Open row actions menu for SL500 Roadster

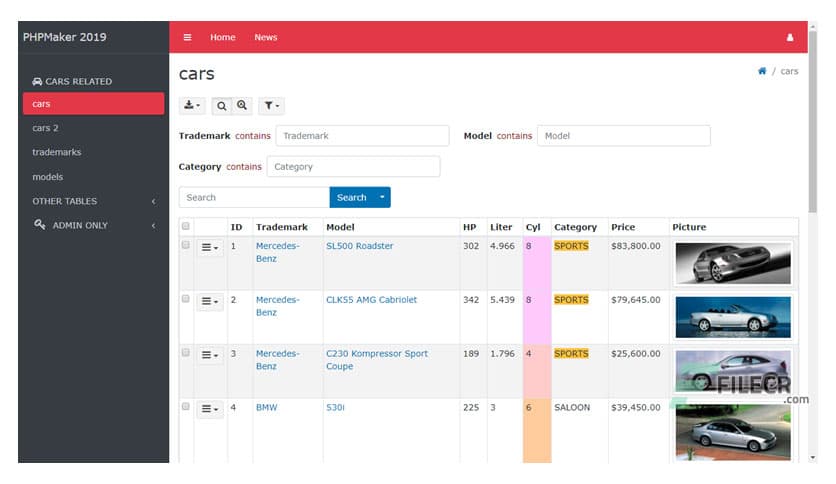tap(209, 247)
